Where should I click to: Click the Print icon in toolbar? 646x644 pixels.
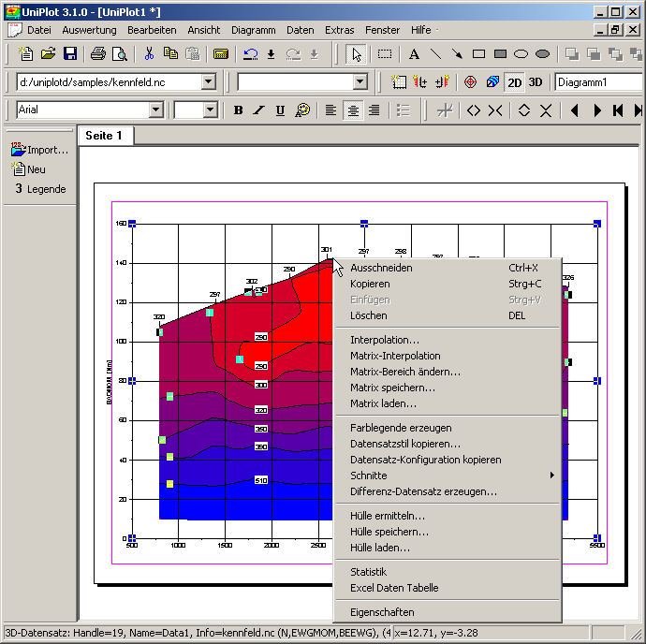97,54
